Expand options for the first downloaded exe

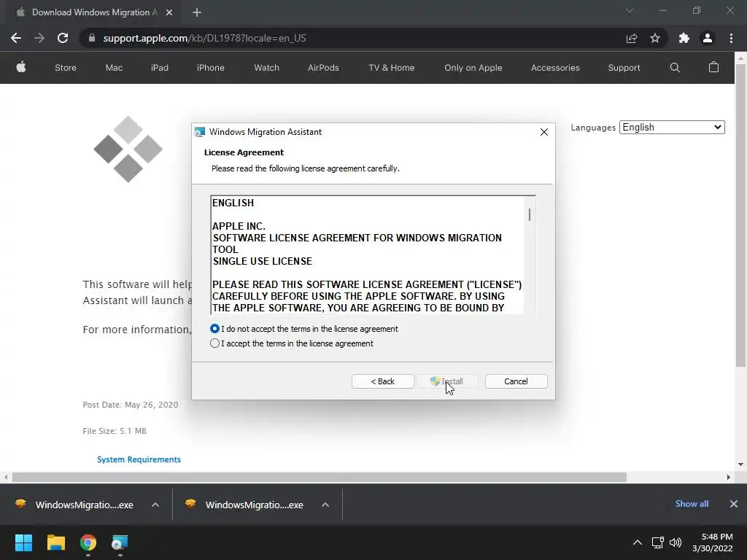(155, 505)
